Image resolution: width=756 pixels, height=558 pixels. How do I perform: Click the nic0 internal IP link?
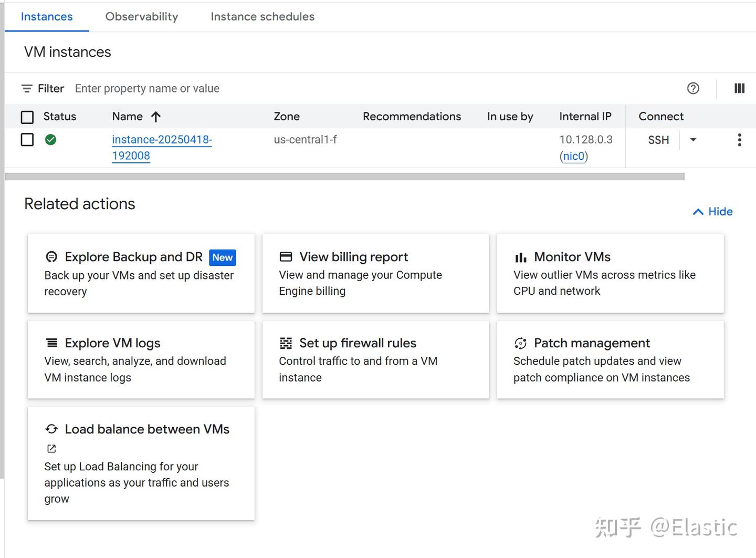pos(573,156)
